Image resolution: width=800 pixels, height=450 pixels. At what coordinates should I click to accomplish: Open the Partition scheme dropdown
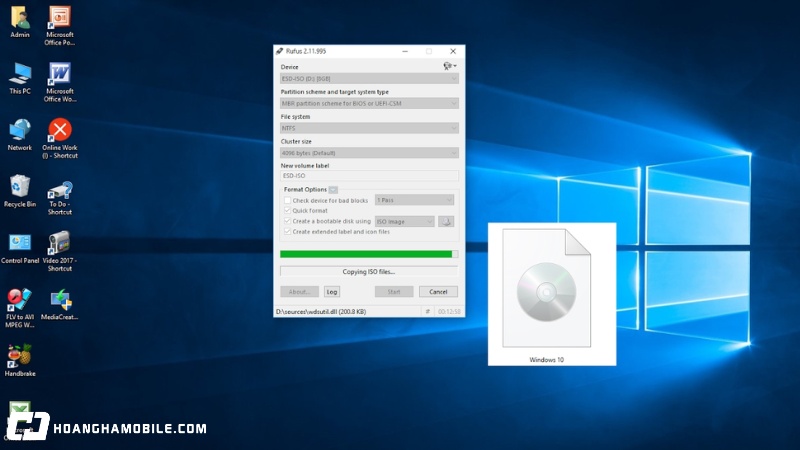pos(369,103)
